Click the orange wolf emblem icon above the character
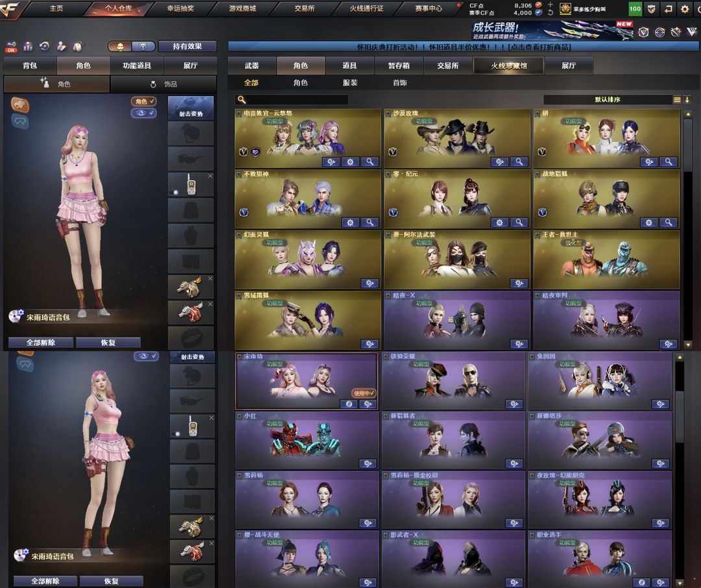This screenshot has height=588, width=701. [x=20, y=105]
